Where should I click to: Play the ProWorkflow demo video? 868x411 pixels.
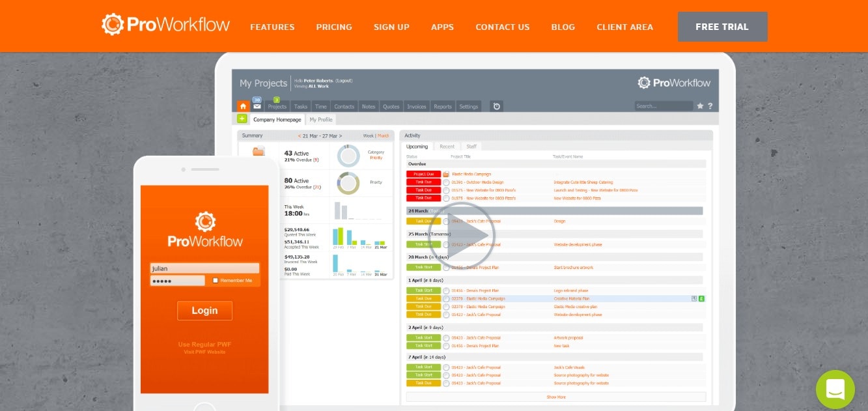tap(462, 236)
